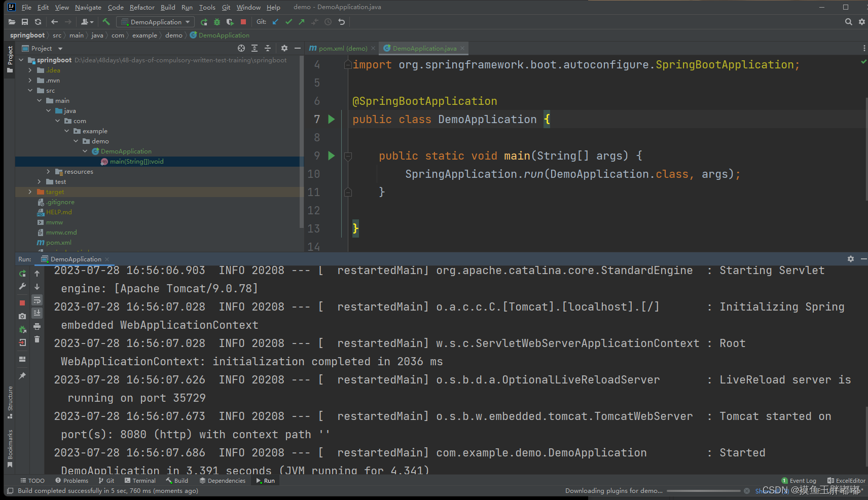Expand resources folder in tree
This screenshot has height=500, width=868.
[49, 171]
